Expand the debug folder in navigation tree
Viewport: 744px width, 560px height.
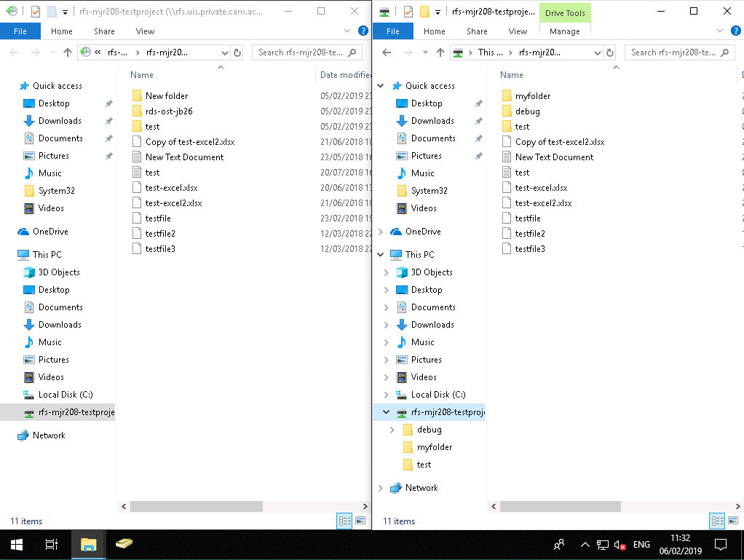(x=392, y=430)
